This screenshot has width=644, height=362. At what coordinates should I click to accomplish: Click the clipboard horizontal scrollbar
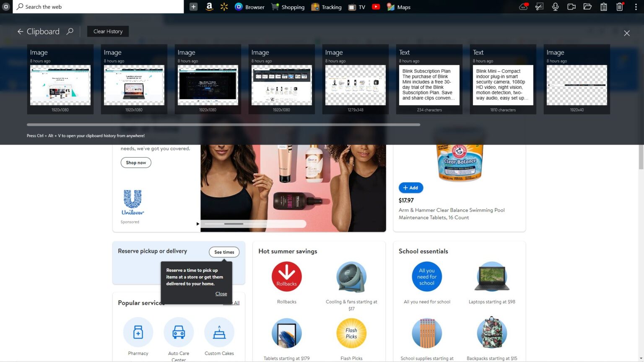click(223, 124)
